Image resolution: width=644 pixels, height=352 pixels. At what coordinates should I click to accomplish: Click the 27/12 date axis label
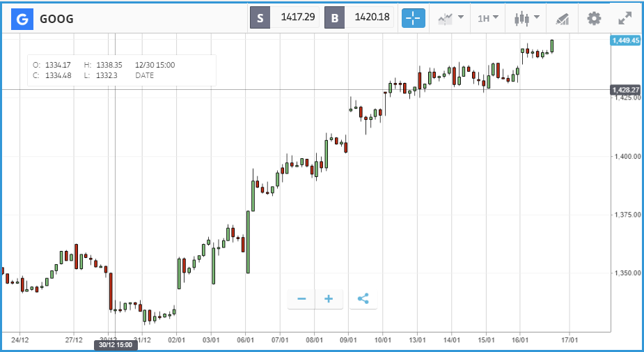coord(74,340)
